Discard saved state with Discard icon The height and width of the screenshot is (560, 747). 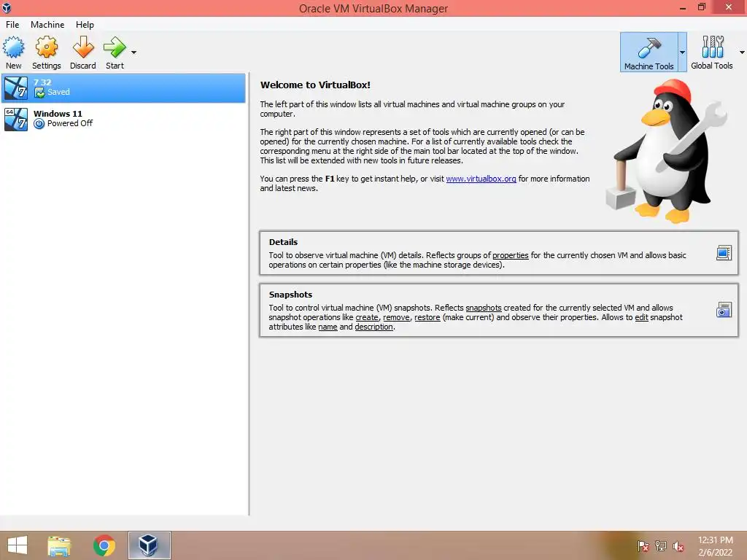[x=83, y=52]
